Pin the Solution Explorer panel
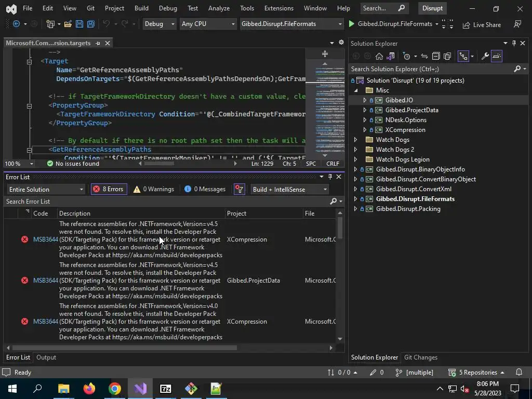532x399 pixels. point(514,43)
